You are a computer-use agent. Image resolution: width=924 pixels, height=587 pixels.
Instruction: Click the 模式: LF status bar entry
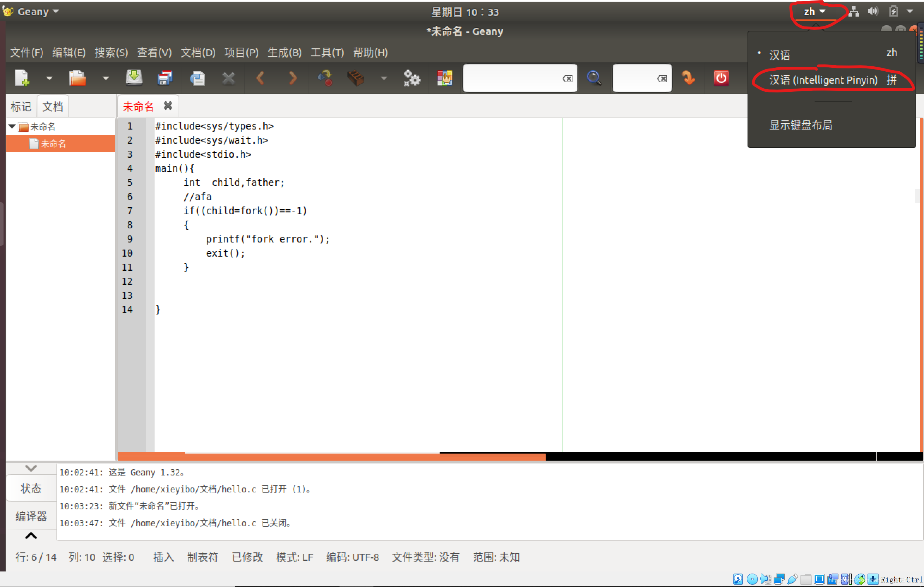pyautogui.click(x=295, y=557)
